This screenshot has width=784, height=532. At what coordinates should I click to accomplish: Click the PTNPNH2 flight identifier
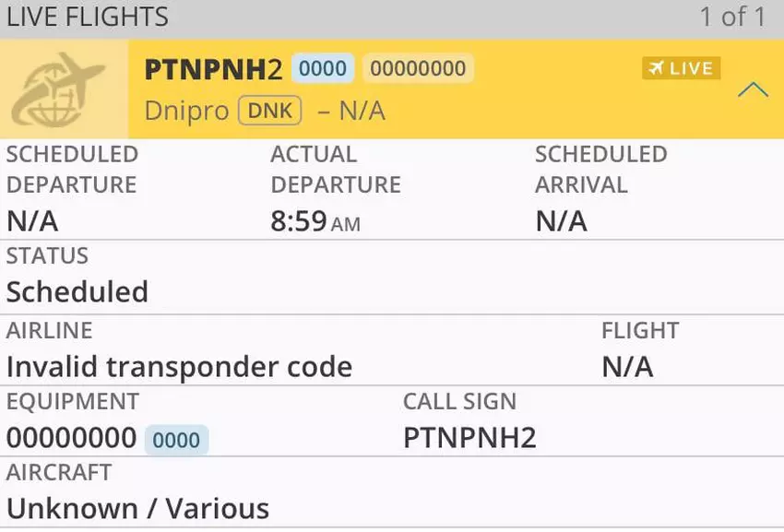pos(213,68)
